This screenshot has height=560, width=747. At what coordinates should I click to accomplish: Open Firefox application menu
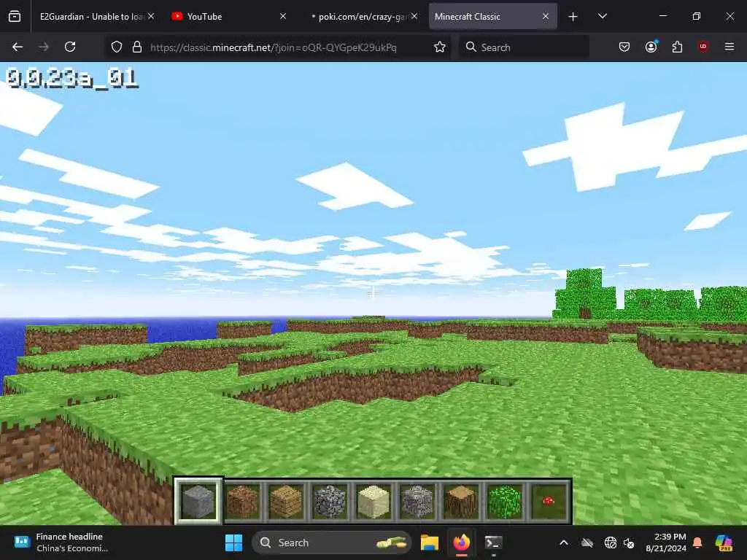729,47
